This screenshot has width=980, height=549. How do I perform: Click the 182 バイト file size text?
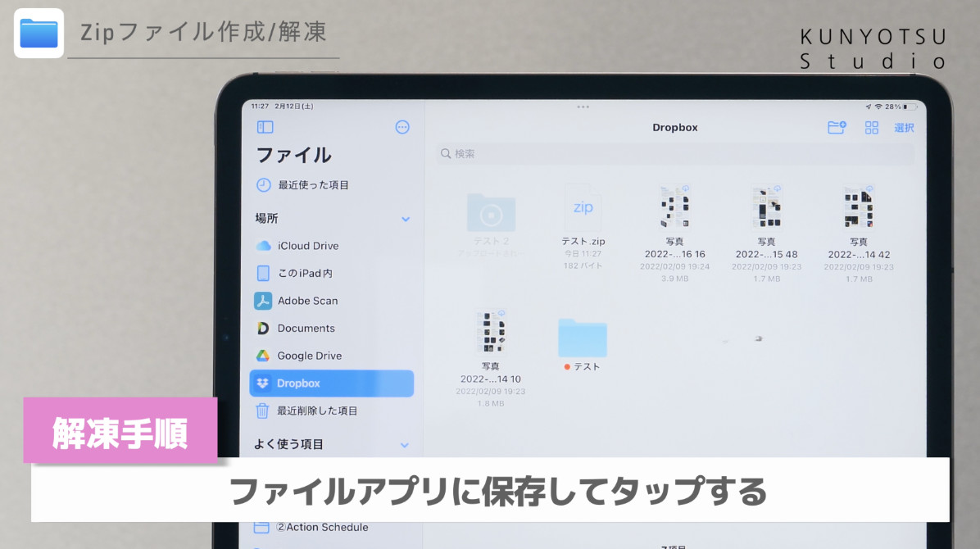click(x=583, y=265)
